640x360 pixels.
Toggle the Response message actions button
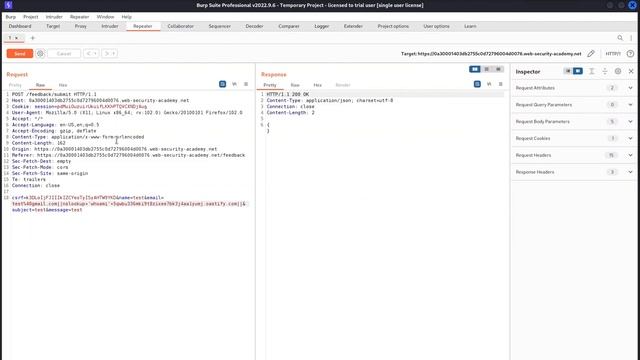(477, 84)
